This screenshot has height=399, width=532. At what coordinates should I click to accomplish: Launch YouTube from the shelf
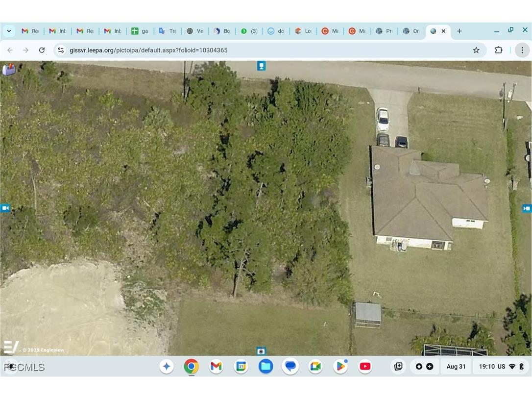pos(364,366)
